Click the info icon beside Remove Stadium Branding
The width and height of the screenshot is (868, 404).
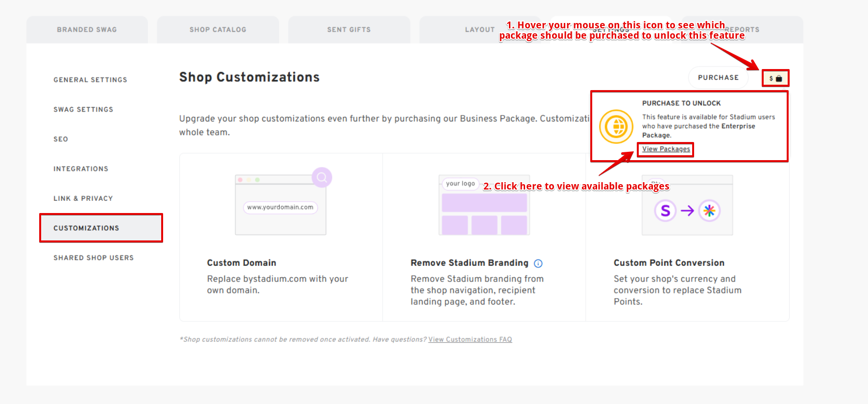(x=538, y=263)
